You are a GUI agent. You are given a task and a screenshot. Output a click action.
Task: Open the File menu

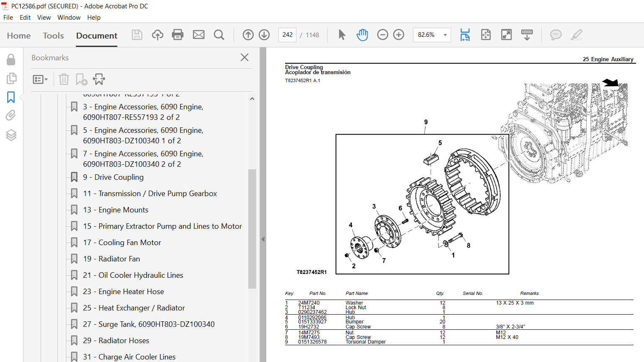[8, 18]
